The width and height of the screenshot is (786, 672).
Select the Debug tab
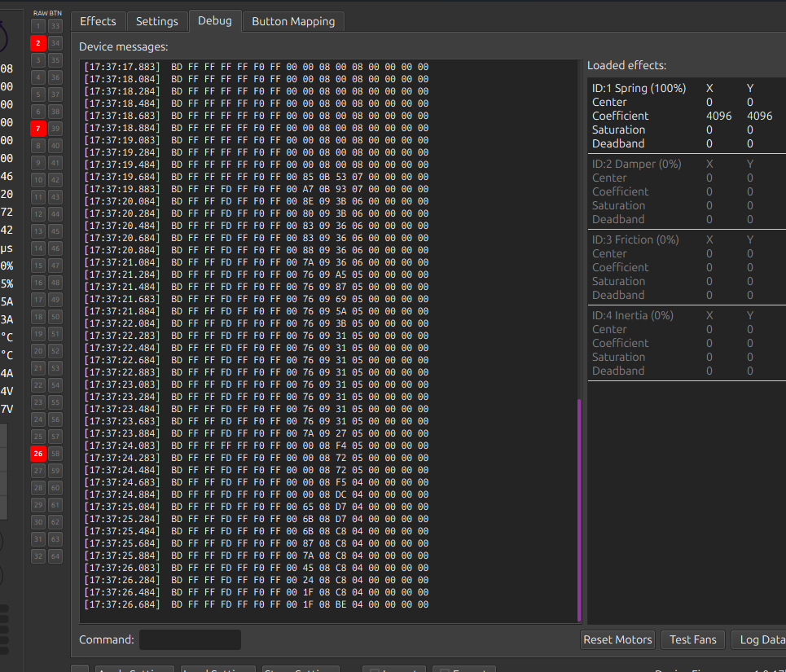click(215, 21)
